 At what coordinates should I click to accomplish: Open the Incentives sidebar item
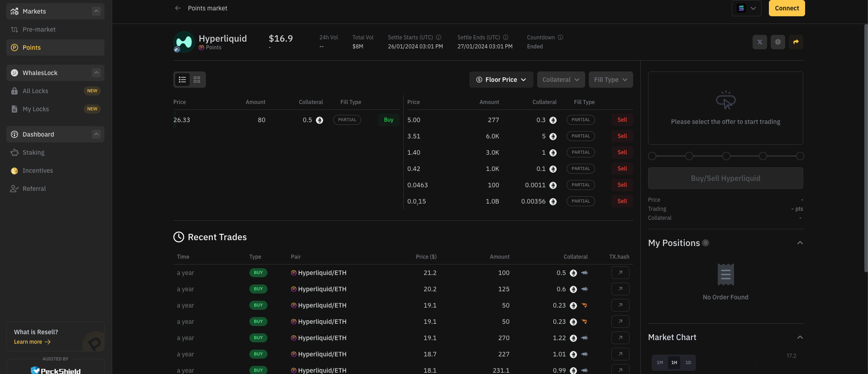click(55, 170)
